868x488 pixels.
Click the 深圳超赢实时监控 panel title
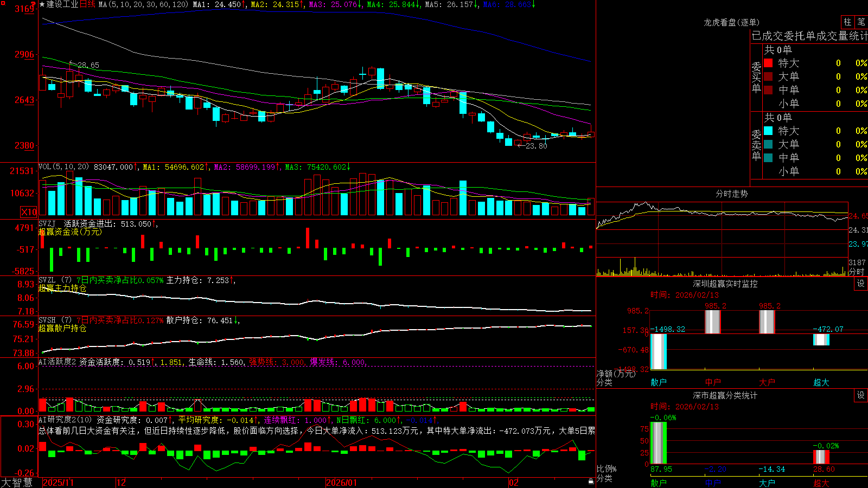tap(725, 284)
